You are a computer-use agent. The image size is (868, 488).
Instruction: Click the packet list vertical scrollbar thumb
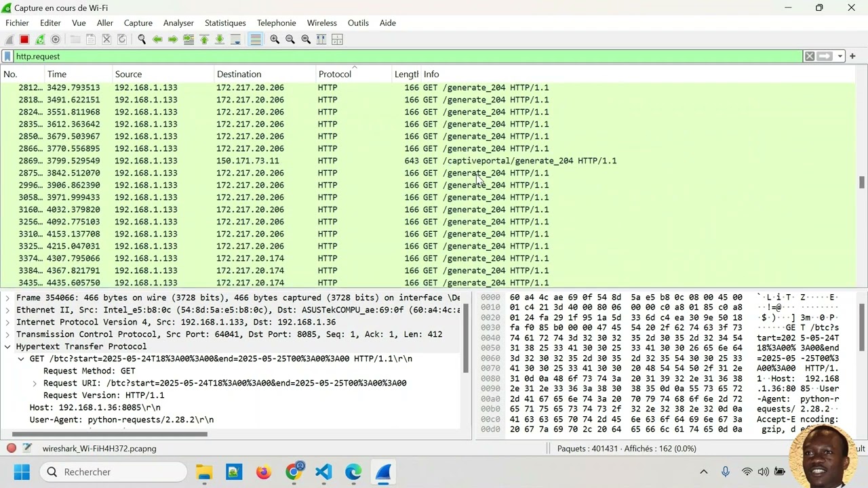click(862, 182)
